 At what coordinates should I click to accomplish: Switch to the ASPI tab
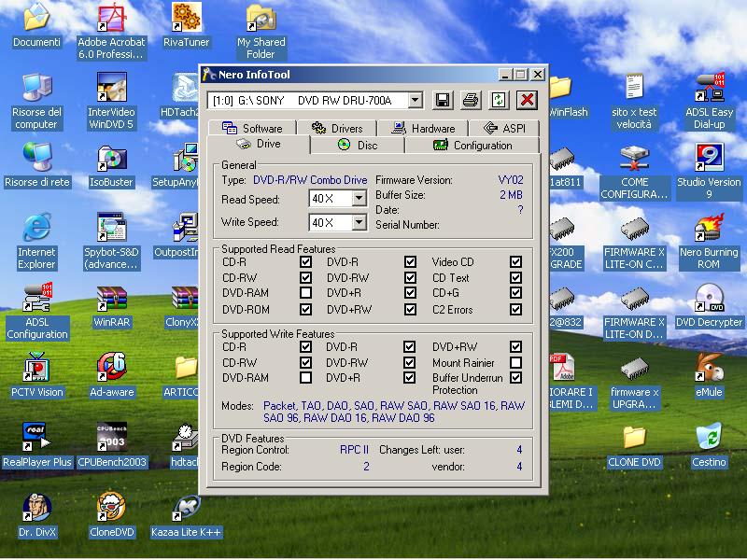click(504, 128)
